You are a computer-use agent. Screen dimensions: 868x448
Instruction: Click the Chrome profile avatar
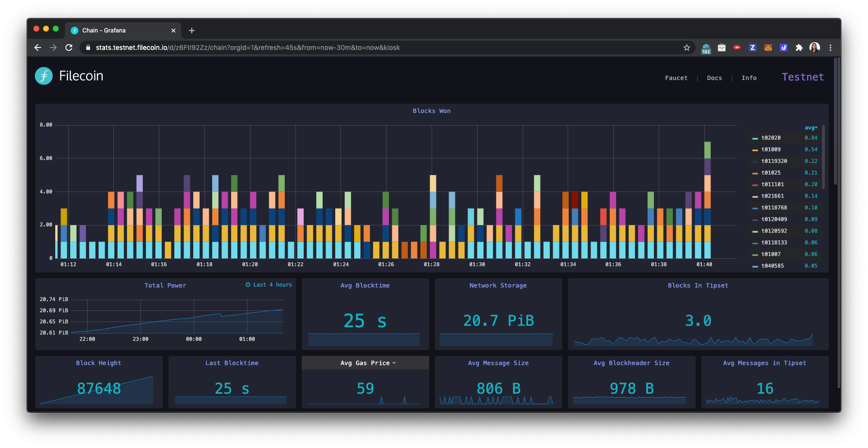814,48
